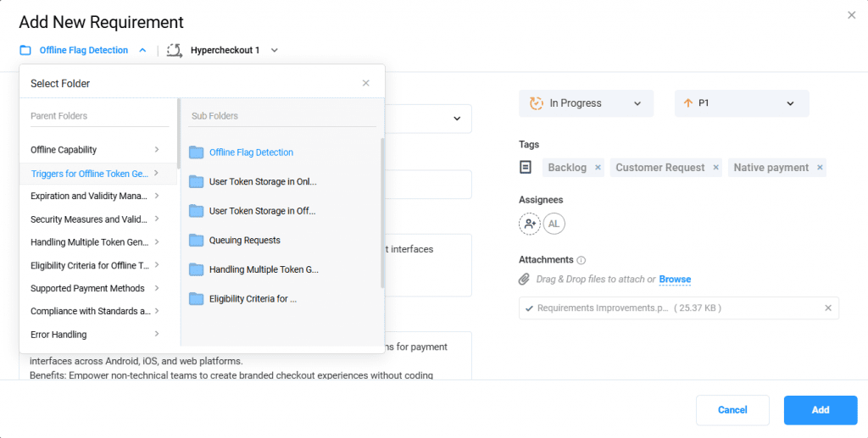Click the Cancel button
The image size is (868, 438).
pos(732,410)
